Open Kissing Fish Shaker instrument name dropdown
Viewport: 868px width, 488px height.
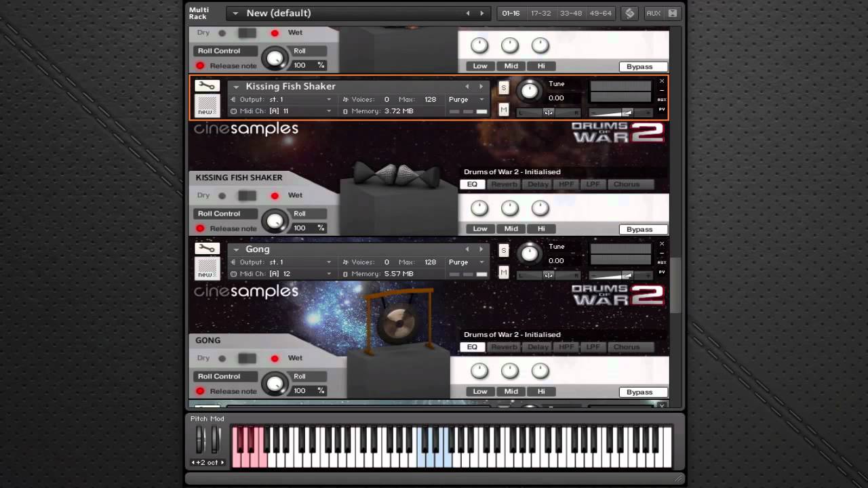[x=236, y=87]
